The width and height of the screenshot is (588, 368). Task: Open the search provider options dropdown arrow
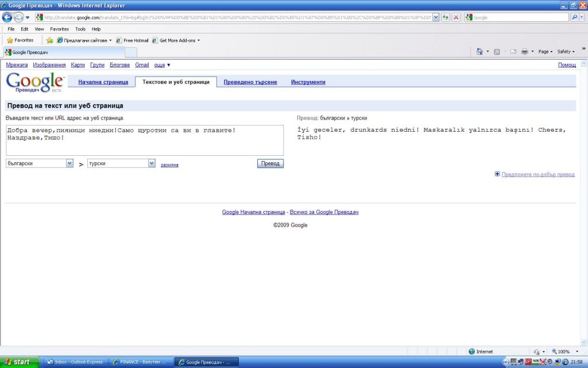(582, 17)
